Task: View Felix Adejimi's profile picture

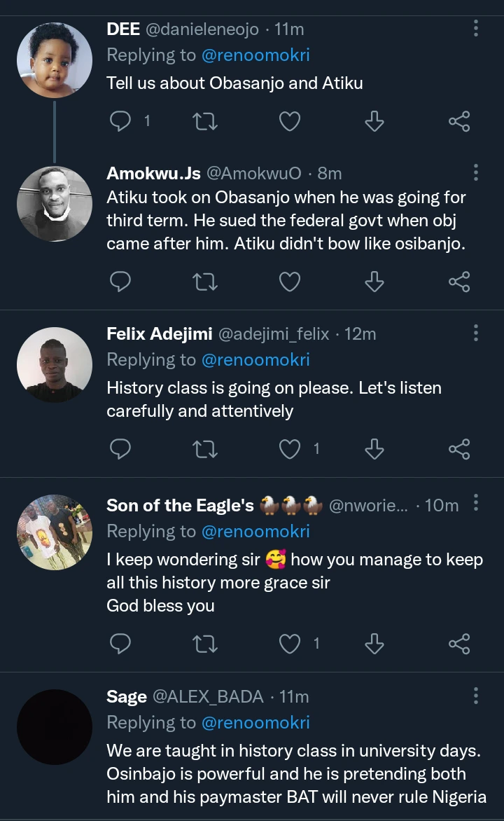Action: (55, 364)
